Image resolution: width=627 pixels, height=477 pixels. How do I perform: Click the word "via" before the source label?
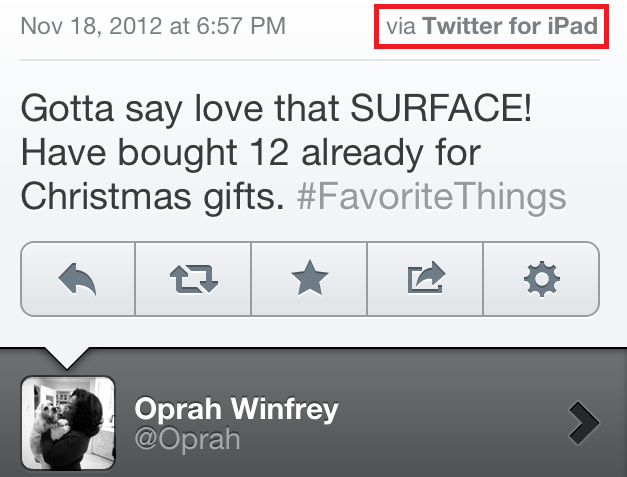(x=400, y=27)
